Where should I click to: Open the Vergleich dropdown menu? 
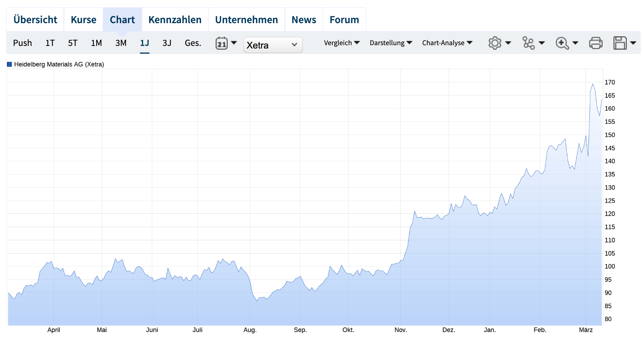click(x=341, y=43)
